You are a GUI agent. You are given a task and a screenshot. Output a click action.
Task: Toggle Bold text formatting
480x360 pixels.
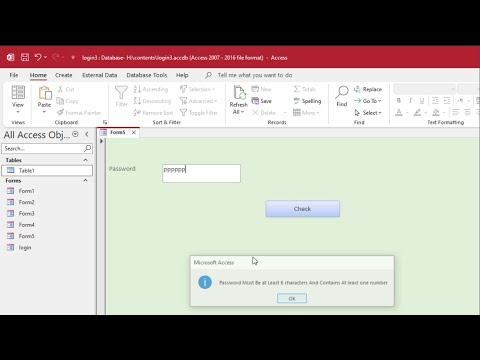[399, 101]
